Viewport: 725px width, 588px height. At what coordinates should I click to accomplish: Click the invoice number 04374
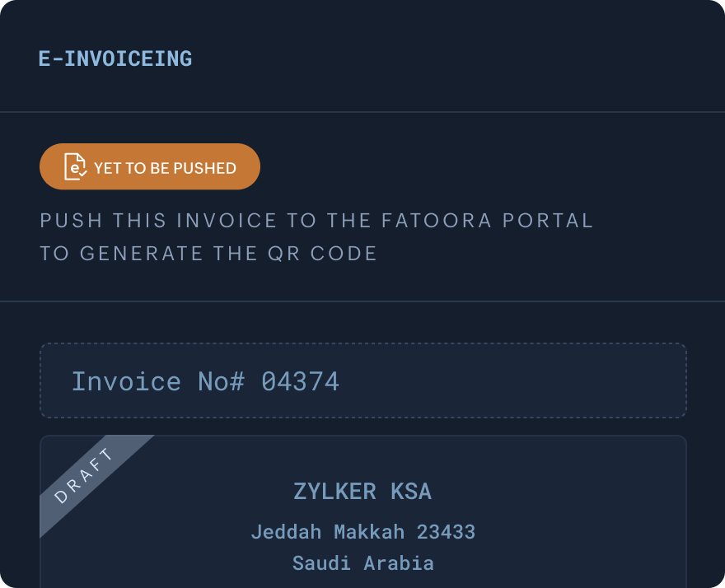tap(300, 381)
